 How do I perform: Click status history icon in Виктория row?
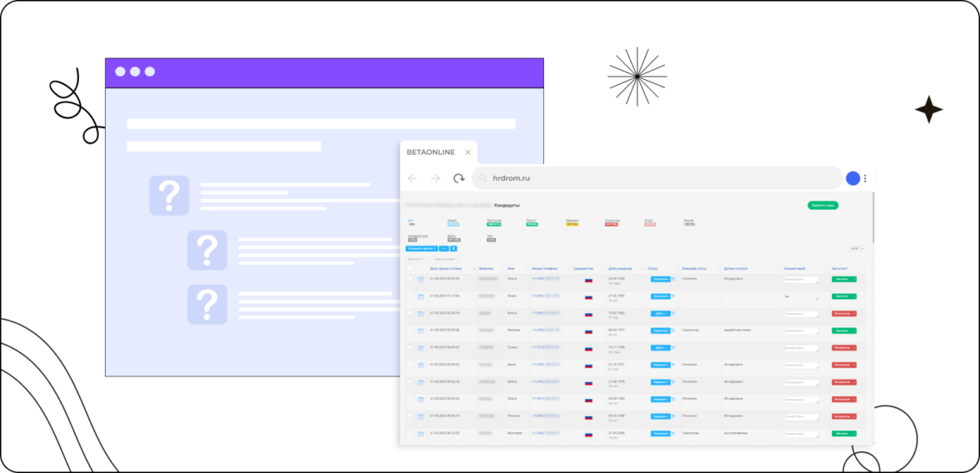[673, 433]
